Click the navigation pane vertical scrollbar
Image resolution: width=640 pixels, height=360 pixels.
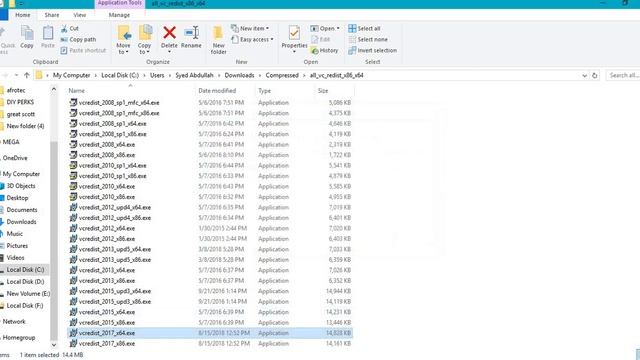54,241
